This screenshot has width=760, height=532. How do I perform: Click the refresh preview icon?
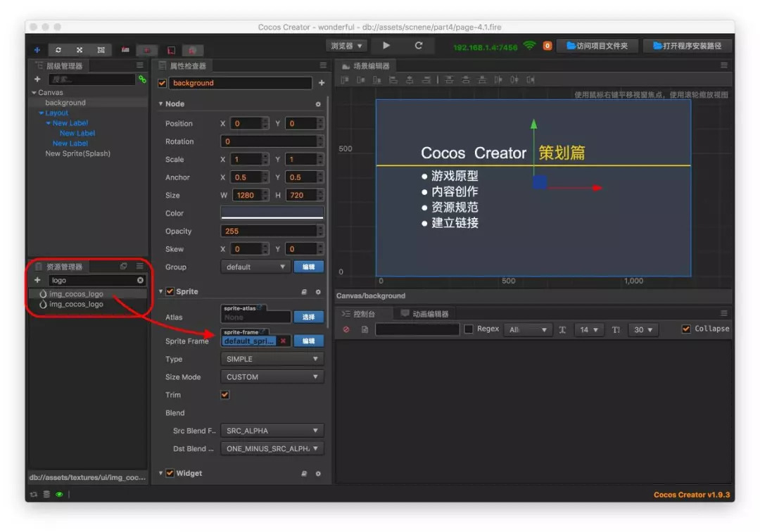pyautogui.click(x=419, y=46)
